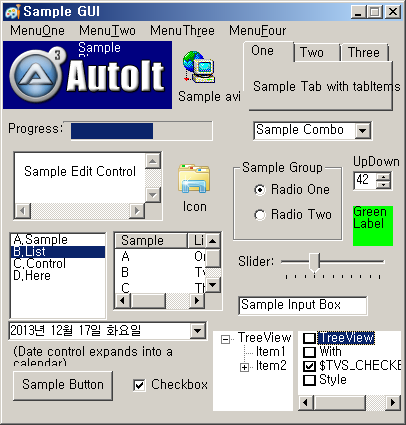Viewport: 406px width, 425px height.
Task: Click the Sample column header
Action: 151,241
